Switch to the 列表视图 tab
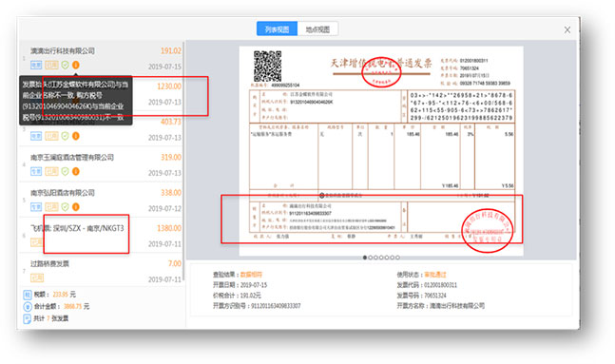The width and height of the screenshot is (615, 364). point(277,29)
